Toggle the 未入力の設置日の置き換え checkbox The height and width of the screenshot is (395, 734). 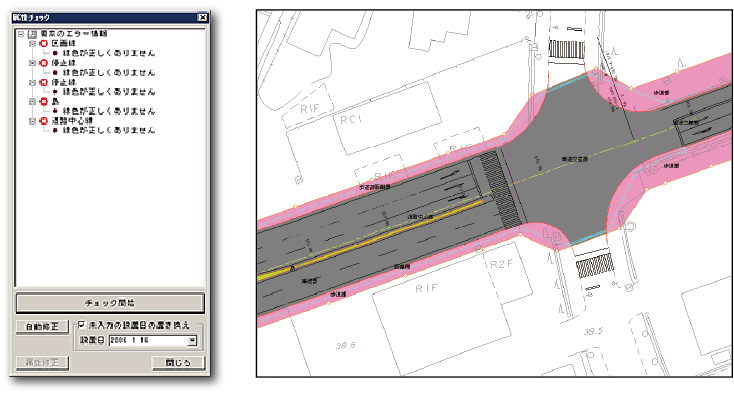(82, 324)
